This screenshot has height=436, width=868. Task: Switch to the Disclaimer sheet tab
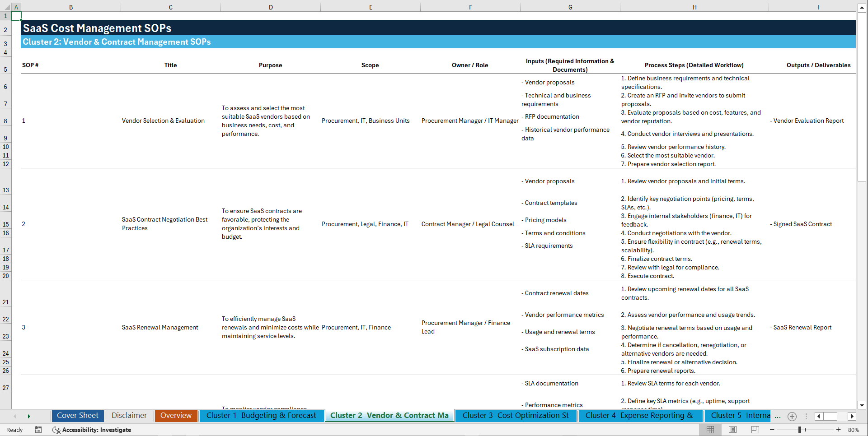pos(129,415)
